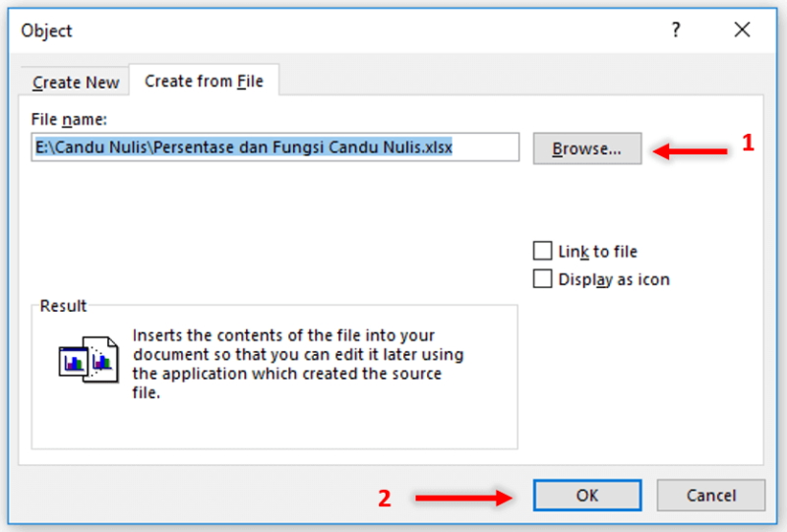Confirm with the OK button

click(x=587, y=496)
